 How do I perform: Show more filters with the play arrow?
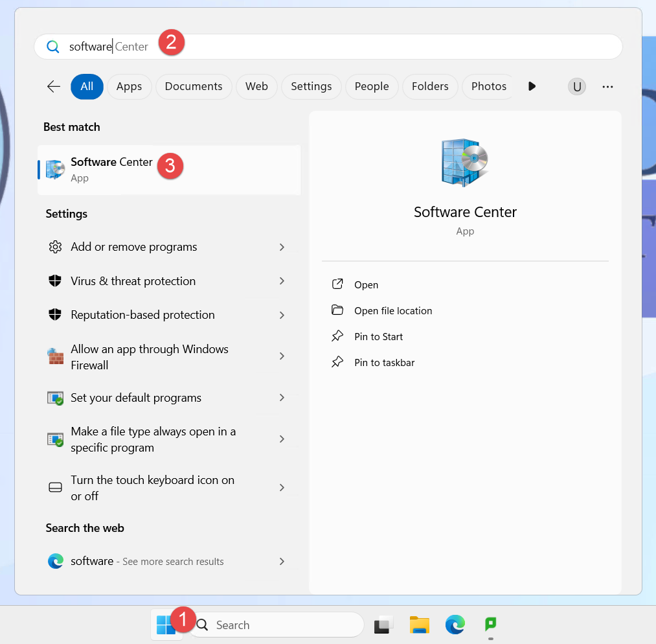pos(532,87)
